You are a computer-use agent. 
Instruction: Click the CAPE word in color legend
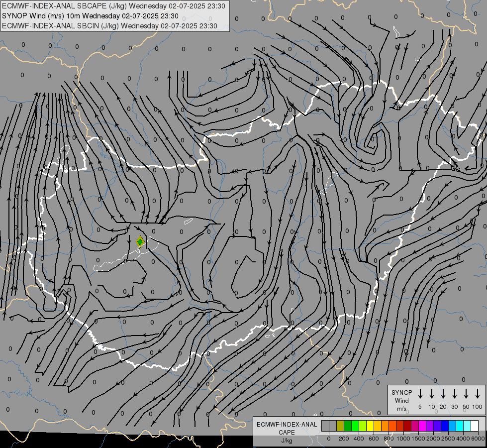(287, 433)
